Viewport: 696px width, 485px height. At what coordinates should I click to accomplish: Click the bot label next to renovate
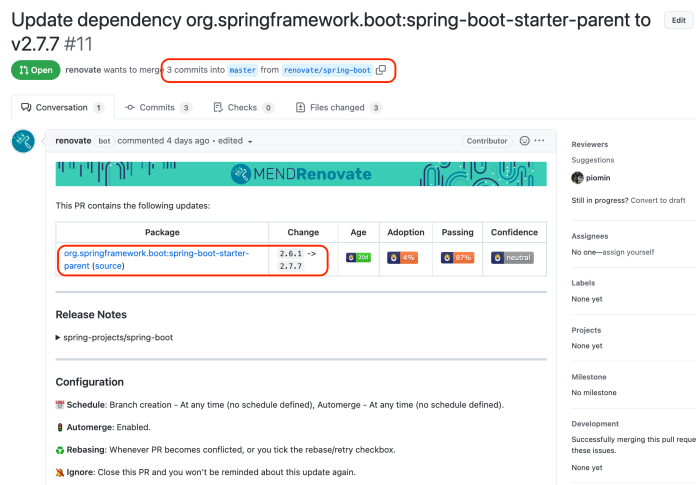pyautogui.click(x=104, y=141)
